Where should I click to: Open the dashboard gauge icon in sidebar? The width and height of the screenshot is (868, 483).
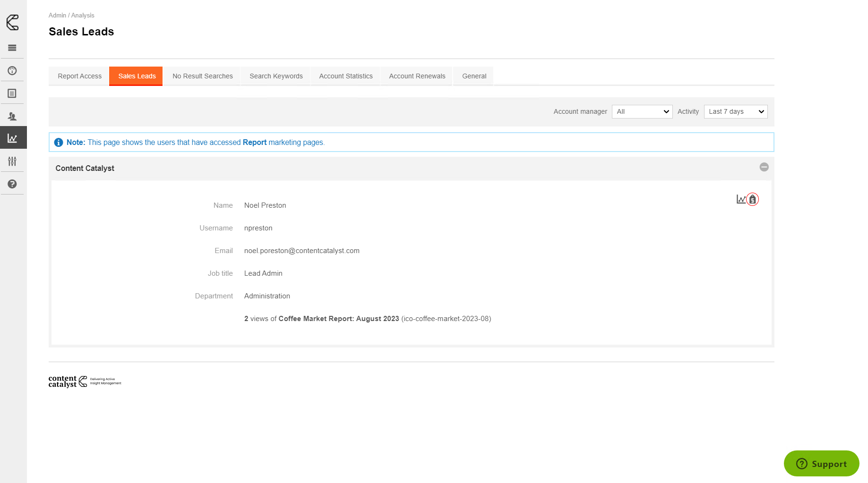tap(12, 71)
